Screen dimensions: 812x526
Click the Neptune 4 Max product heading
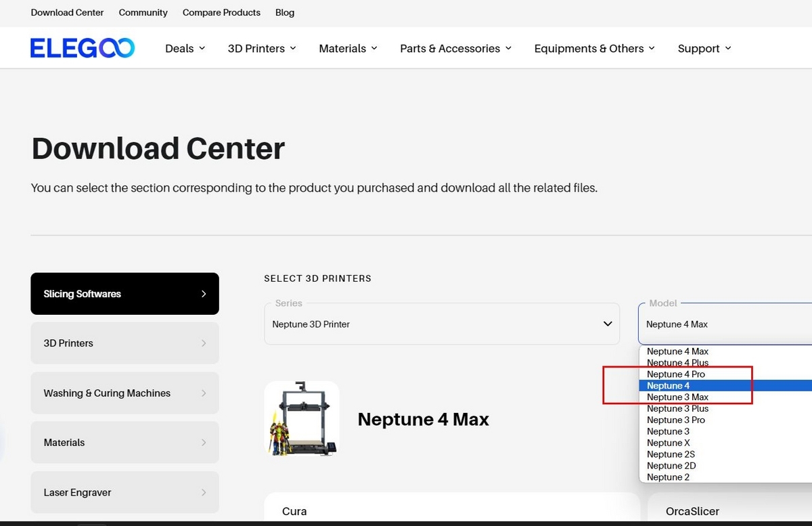point(423,420)
